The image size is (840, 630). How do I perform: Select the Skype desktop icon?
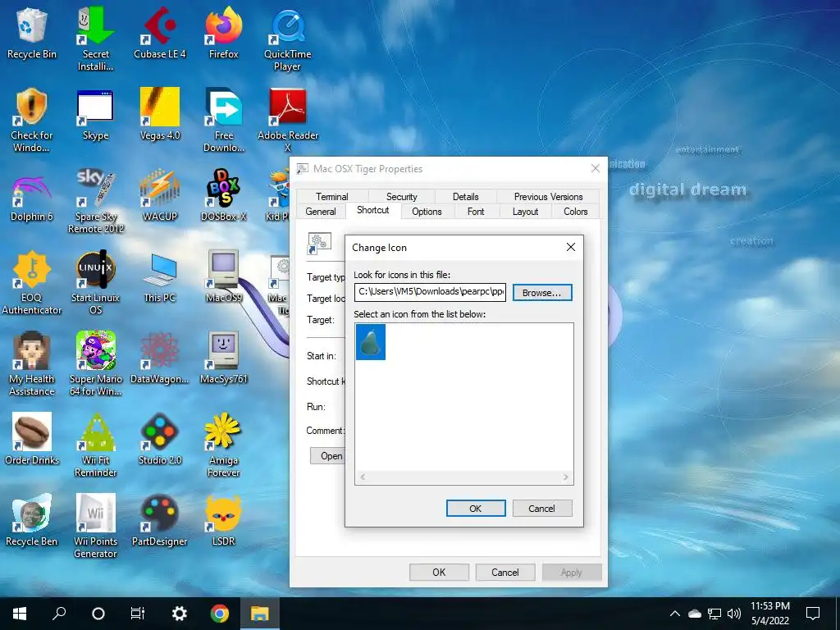[x=96, y=115]
